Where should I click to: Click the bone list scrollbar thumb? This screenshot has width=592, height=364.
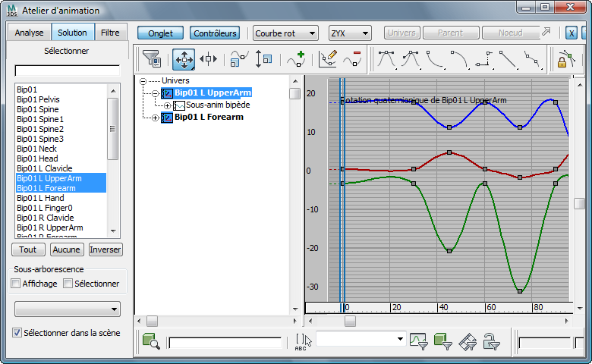point(113,129)
